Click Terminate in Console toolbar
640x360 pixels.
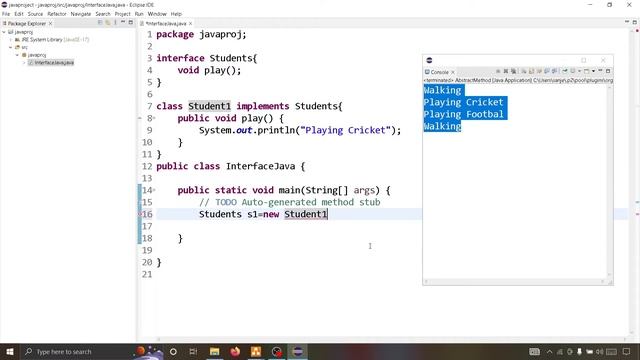click(498, 71)
